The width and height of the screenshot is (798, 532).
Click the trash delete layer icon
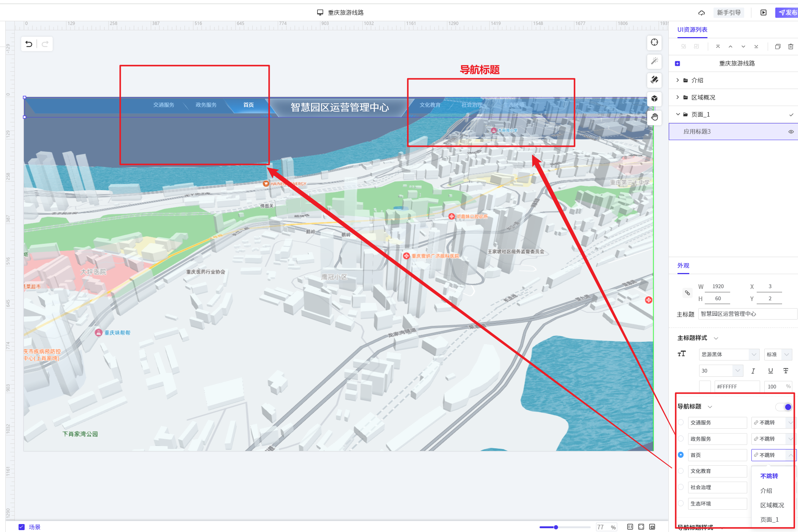click(790, 47)
